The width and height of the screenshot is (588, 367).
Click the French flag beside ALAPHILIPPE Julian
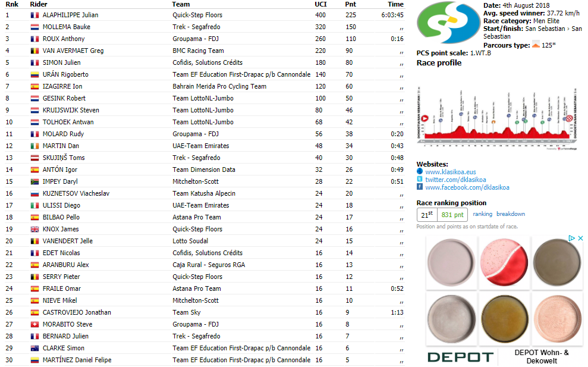(x=34, y=15)
